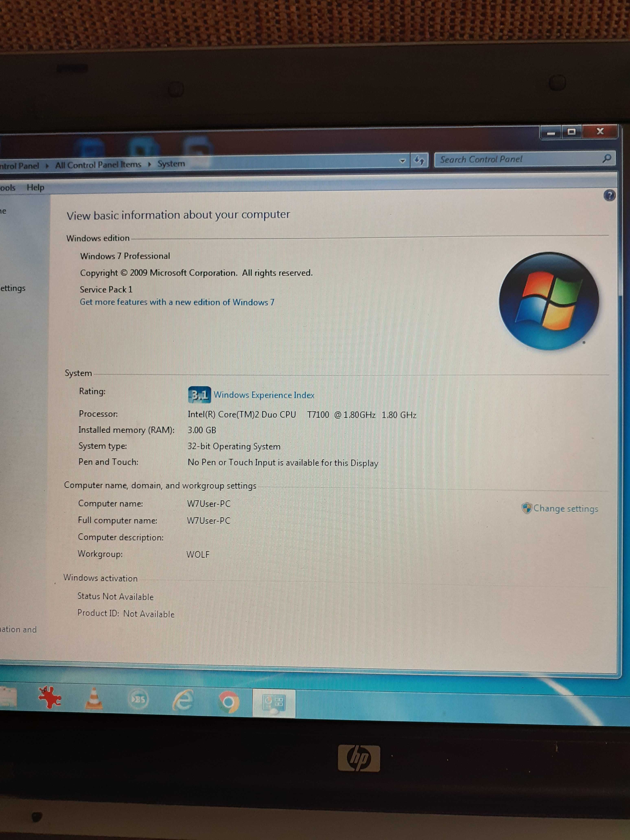Viewport: 630px width, 840px height.
Task: Click the shield icon beside Change settings
Action: click(x=527, y=508)
